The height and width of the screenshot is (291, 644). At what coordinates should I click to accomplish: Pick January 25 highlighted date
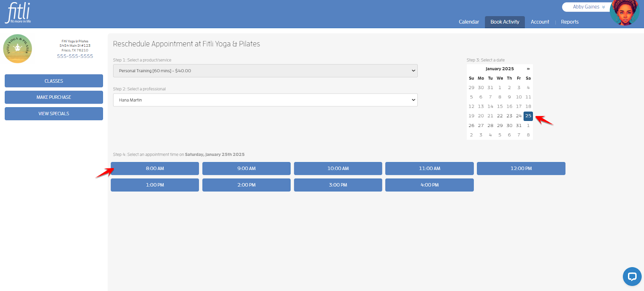[x=528, y=116]
